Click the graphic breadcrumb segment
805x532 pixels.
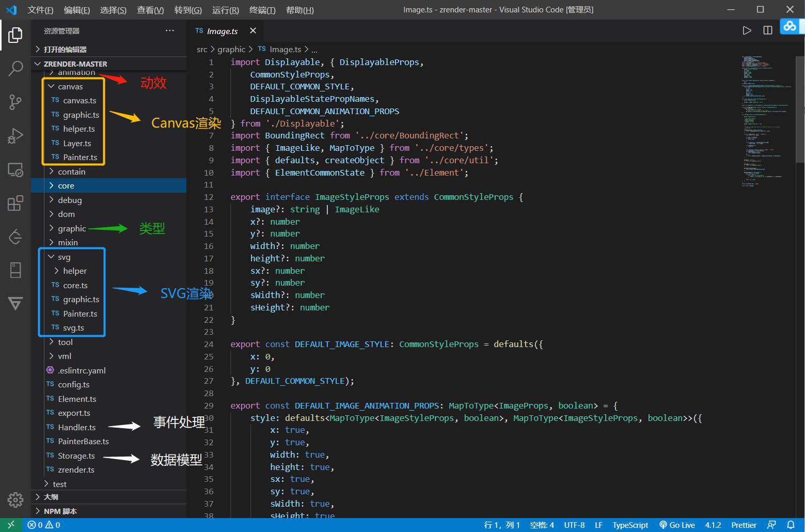pos(231,49)
